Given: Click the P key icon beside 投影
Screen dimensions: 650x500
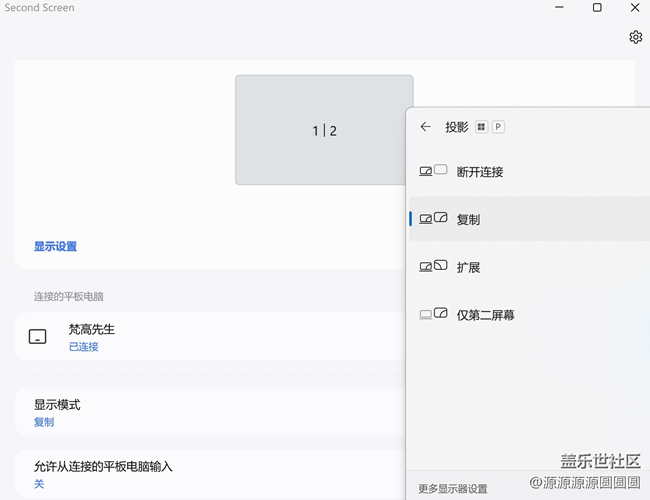Looking at the screenshot, I should (498, 127).
